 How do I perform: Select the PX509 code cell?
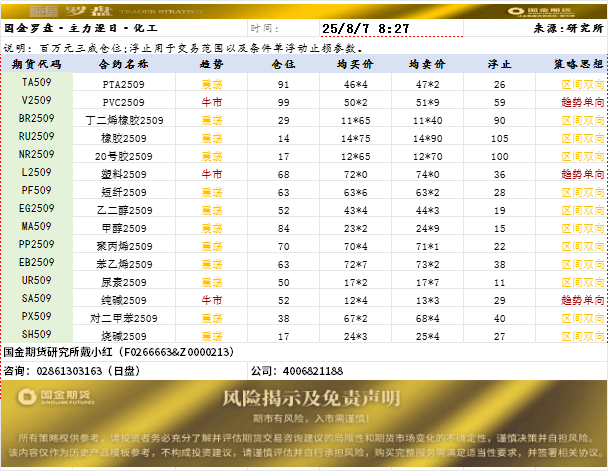pos(36,316)
